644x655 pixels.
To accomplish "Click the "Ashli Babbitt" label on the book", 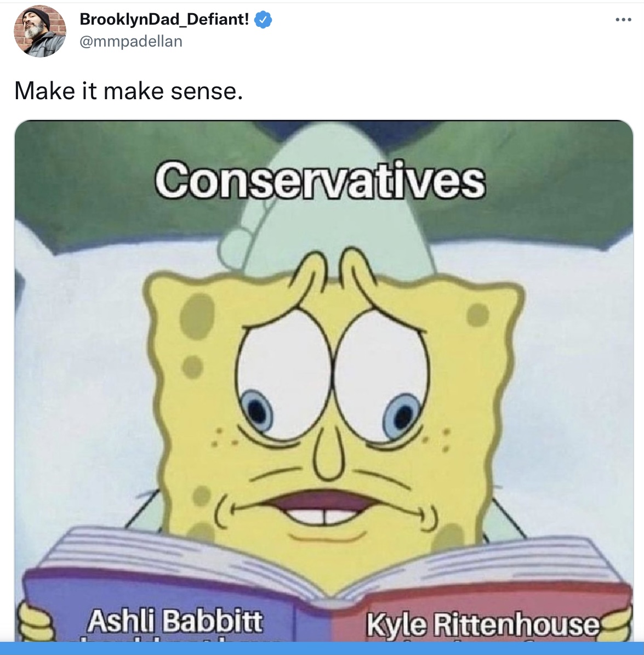I will 175,621.
